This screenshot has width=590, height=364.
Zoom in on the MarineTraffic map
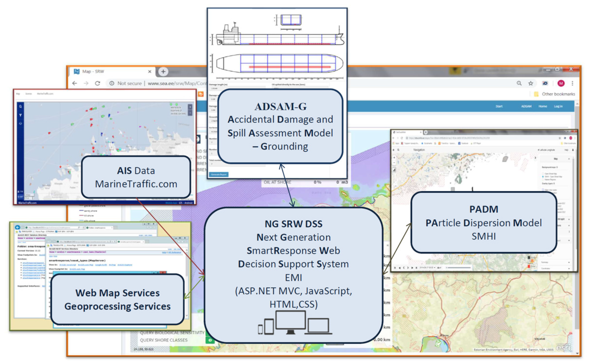point(190,107)
